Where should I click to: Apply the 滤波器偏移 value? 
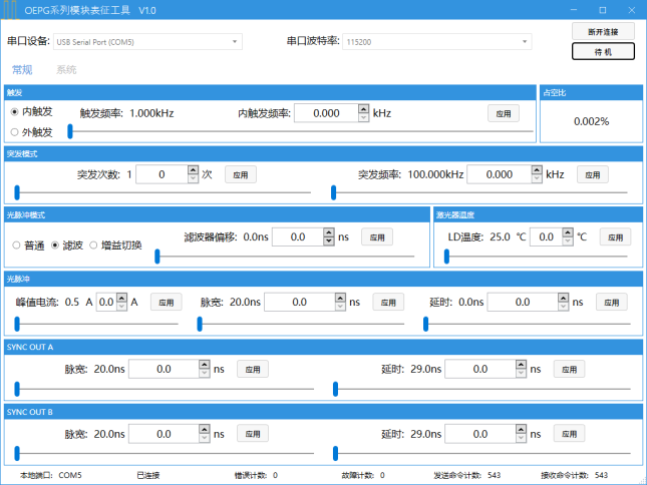click(377, 237)
